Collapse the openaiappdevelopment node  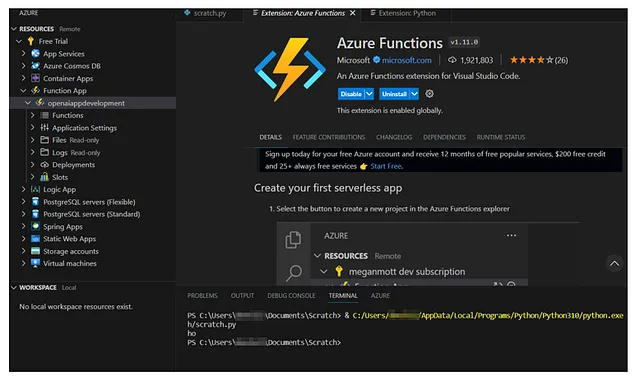28,103
